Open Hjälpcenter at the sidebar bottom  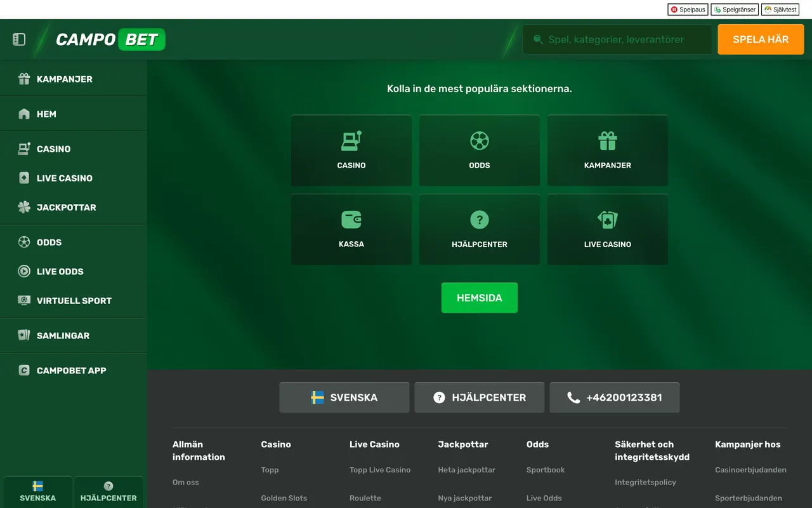108,492
